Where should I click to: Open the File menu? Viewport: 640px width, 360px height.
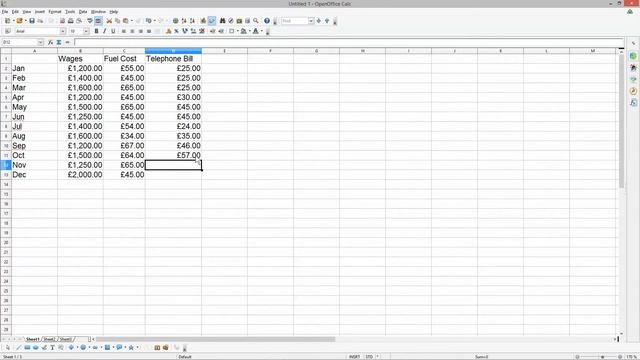pos(5,12)
